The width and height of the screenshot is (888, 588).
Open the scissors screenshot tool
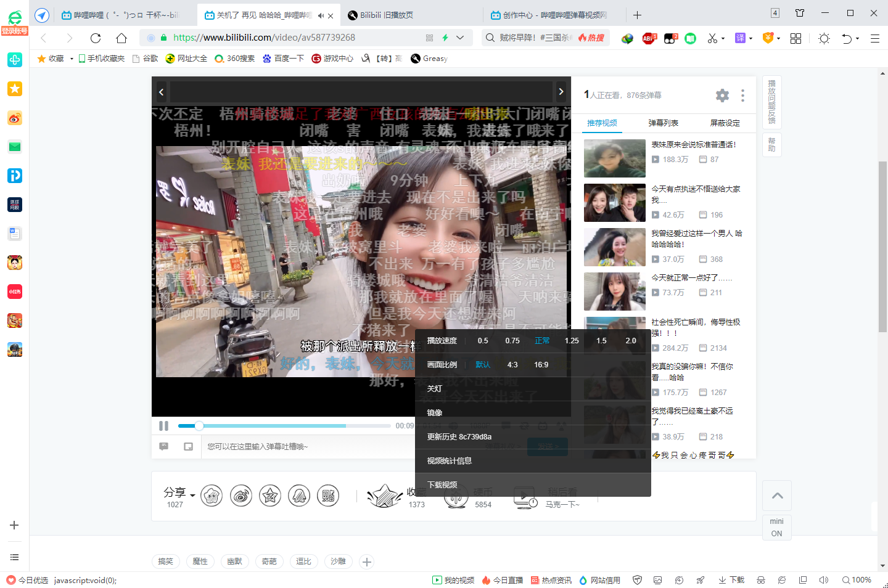pos(712,38)
